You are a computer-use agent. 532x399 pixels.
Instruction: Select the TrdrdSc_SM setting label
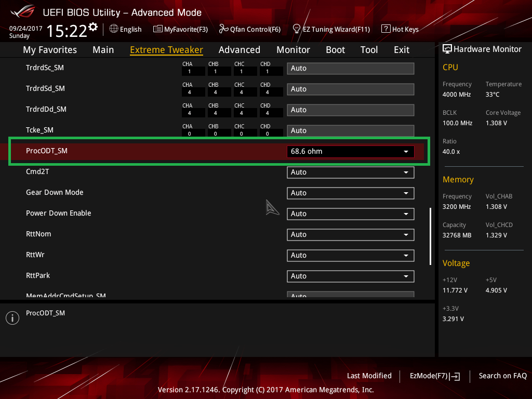[45, 68]
